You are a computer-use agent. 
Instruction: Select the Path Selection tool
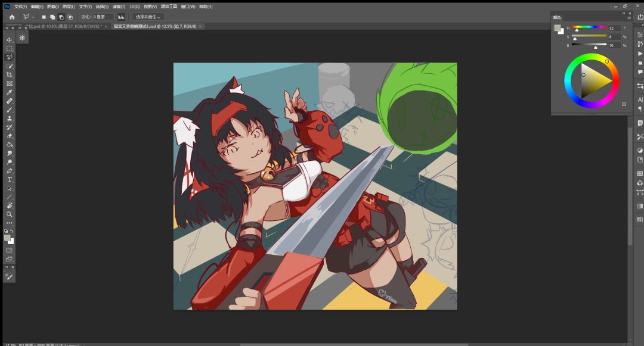(10, 188)
